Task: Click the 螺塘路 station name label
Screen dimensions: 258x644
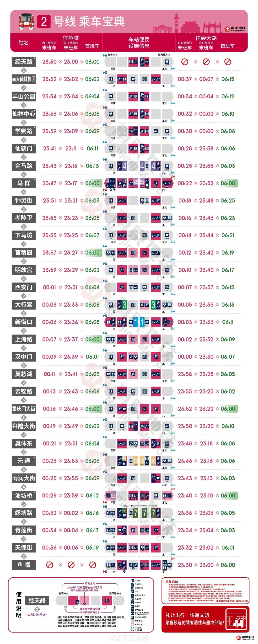Action: 24,513
